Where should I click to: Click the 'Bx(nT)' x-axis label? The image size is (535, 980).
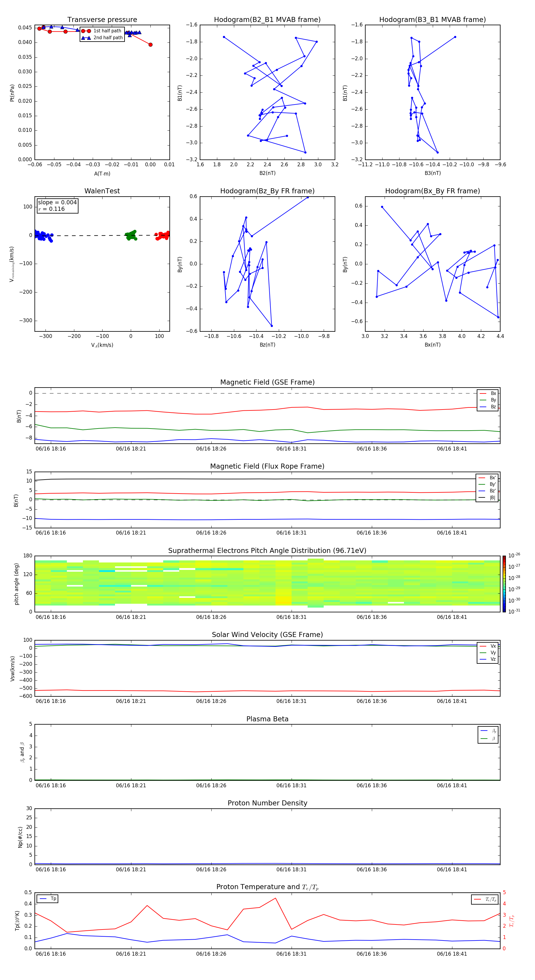pyautogui.click(x=432, y=345)
